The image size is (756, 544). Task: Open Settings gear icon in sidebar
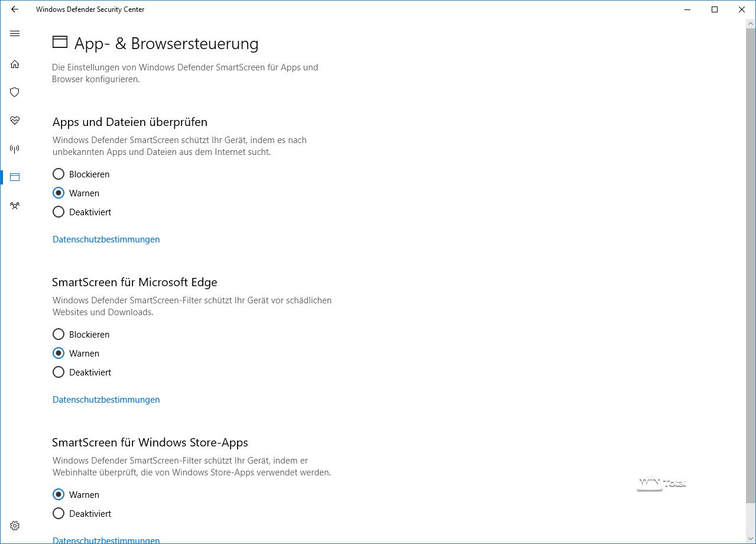click(x=15, y=526)
